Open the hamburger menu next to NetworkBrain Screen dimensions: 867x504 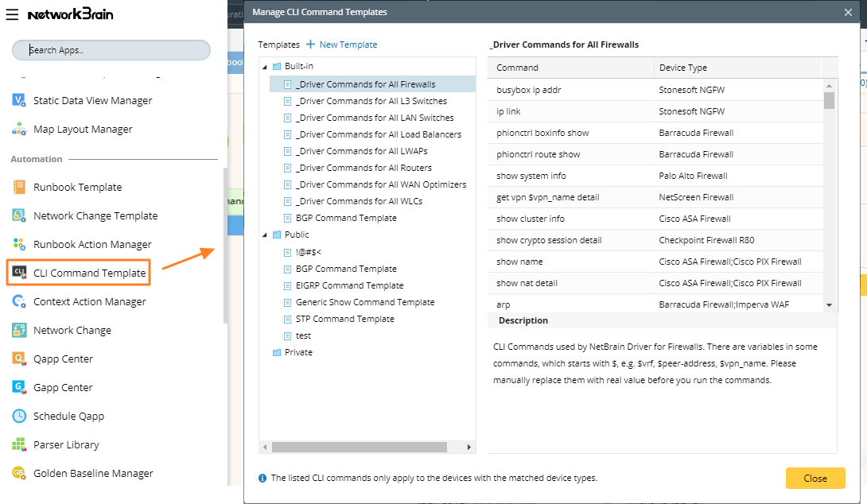point(12,14)
